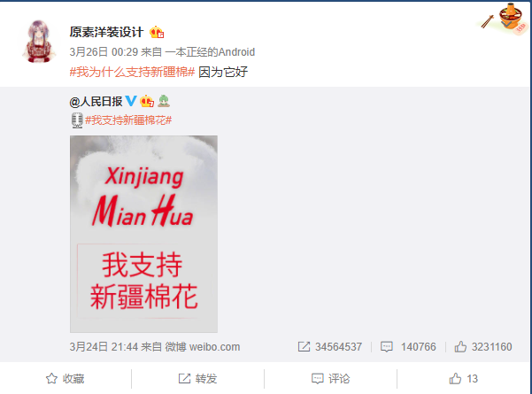Viewport: 532px width, 394px height.
Task: Open the #我为什么支持新疆棉# hashtag
Action: [x=132, y=72]
